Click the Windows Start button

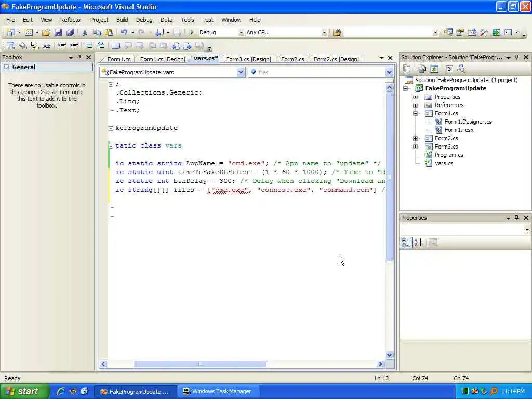(x=24, y=392)
